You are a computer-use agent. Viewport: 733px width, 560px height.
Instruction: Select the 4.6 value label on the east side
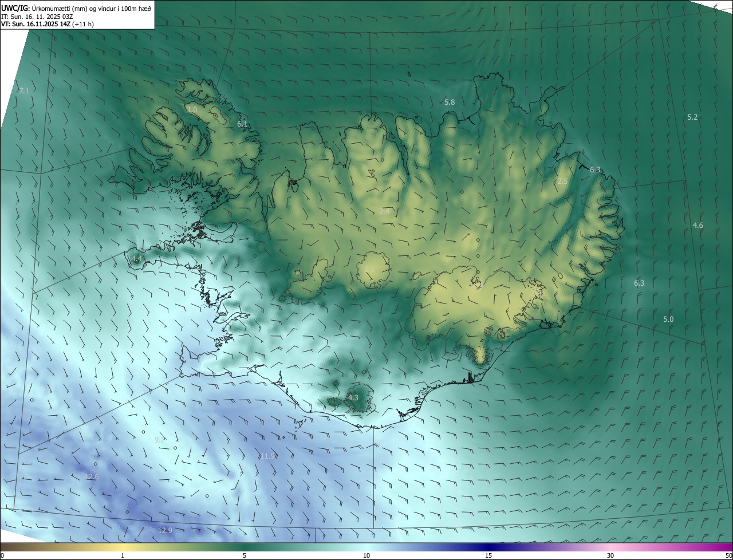click(697, 226)
